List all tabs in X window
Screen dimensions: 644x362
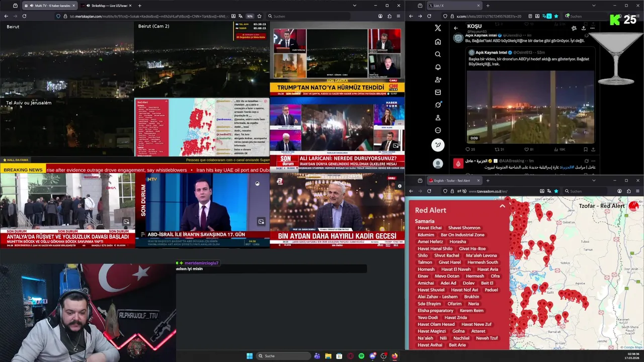[594, 6]
